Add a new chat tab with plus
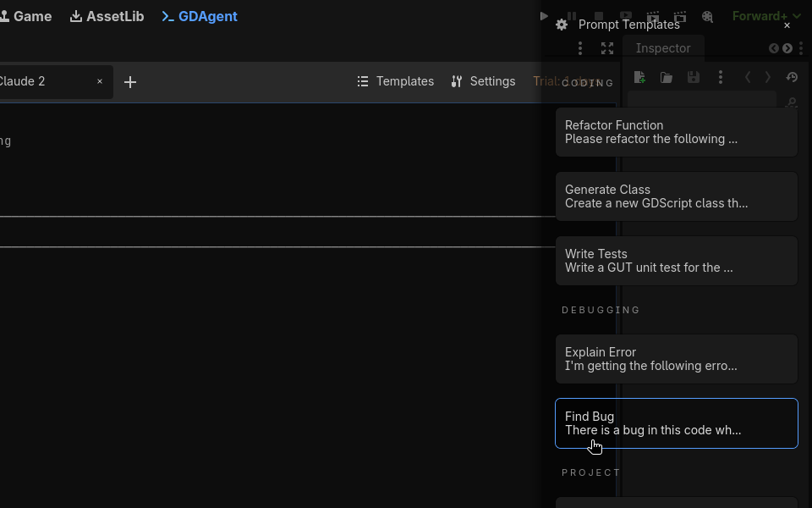Screen dimensions: 812x508 tap(130, 82)
